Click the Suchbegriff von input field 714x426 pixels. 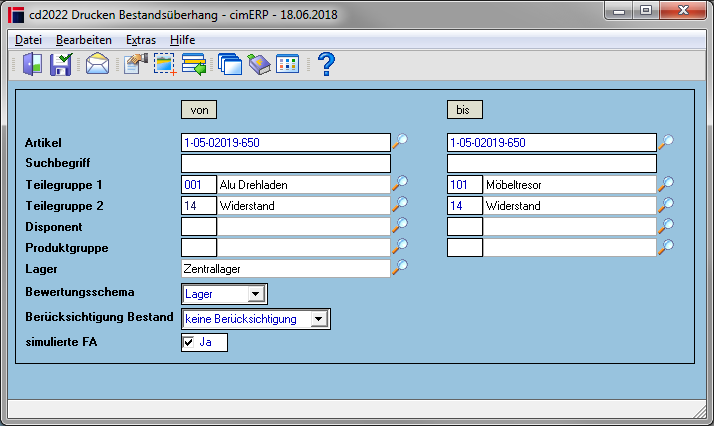click(x=286, y=163)
